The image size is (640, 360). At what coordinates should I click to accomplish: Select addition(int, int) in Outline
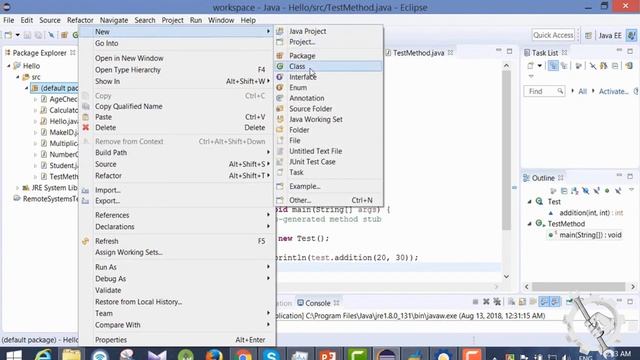coord(591,213)
